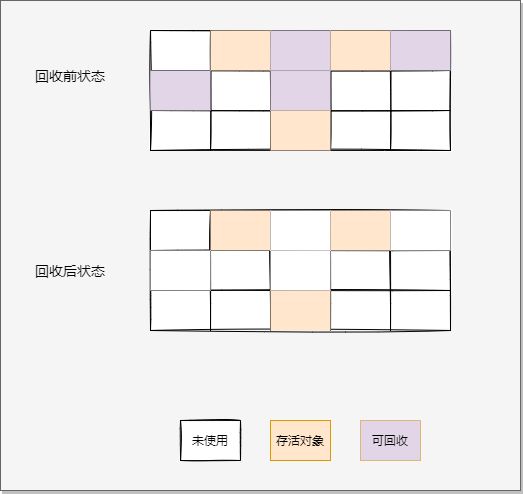Click white bottom-right cell of bottom grid
The width and height of the screenshot is (523, 494).
click(x=420, y=311)
